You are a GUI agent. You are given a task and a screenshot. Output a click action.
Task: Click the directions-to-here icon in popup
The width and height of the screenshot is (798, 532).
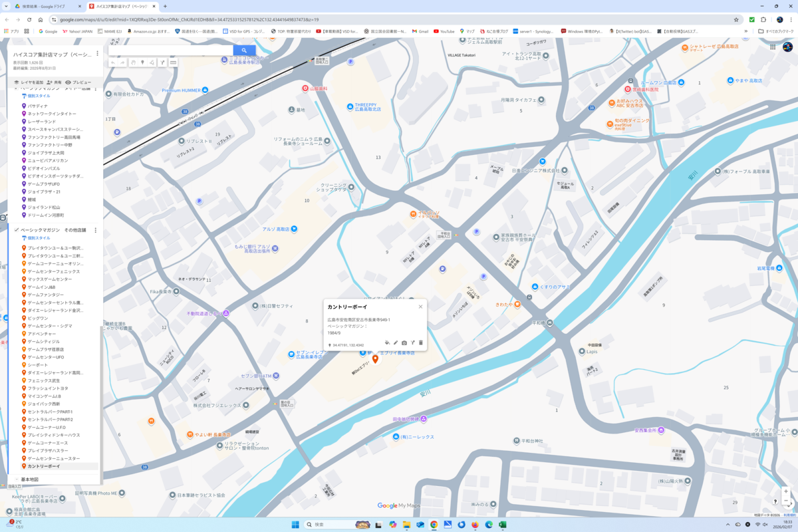(x=412, y=342)
